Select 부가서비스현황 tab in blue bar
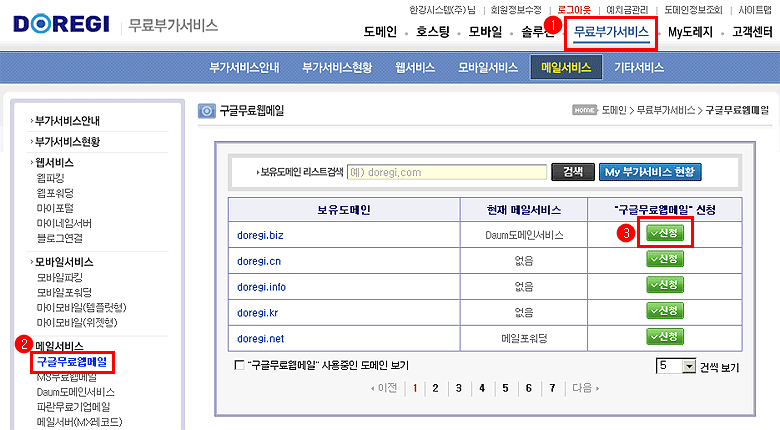 (337, 68)
